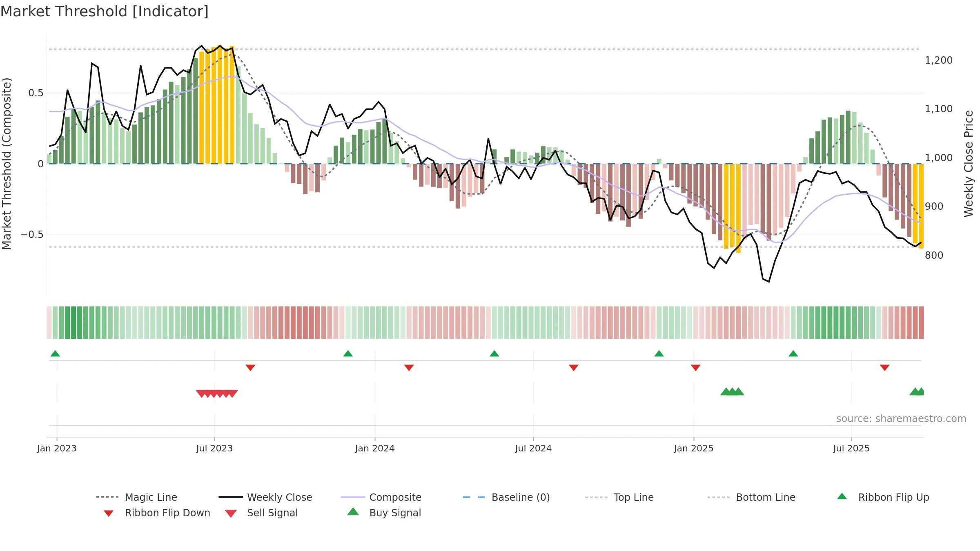The height and width of the screenshot is (551, 980).
Task: Click the 900 price axis label
Action: [934, 207]
